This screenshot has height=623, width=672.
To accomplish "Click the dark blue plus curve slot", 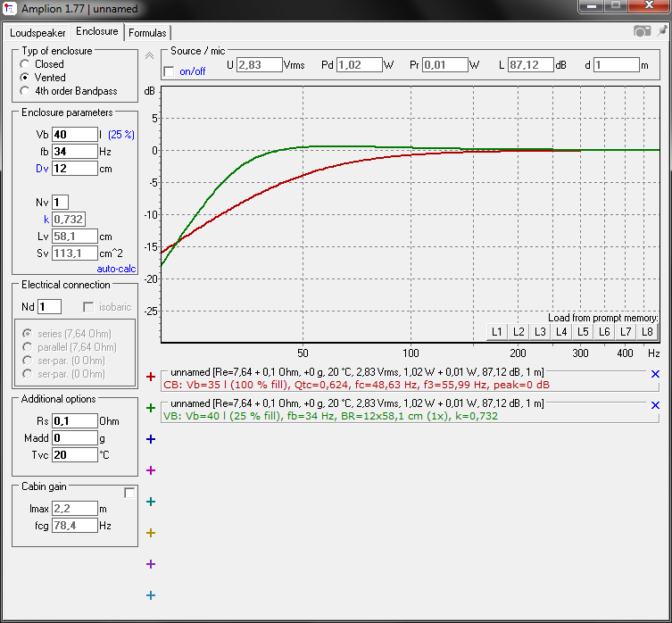I will [x=151, y=439].
